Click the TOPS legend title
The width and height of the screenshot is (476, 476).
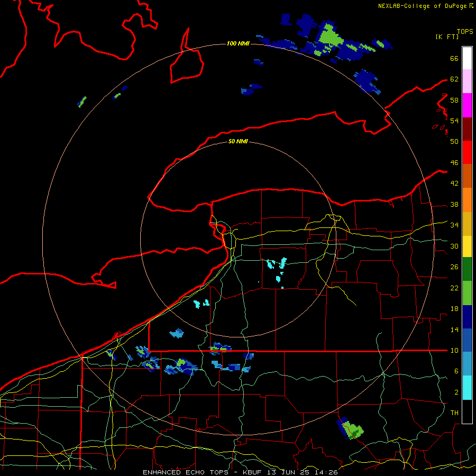(x=465, y=32)
